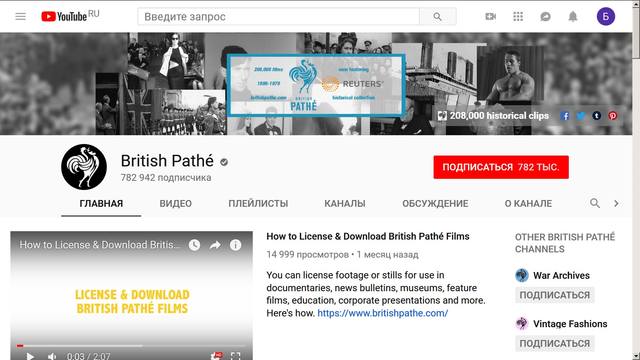The image size is (640, 360).
Task: Click the Watch later clock icon
Action: pos(194,245)
